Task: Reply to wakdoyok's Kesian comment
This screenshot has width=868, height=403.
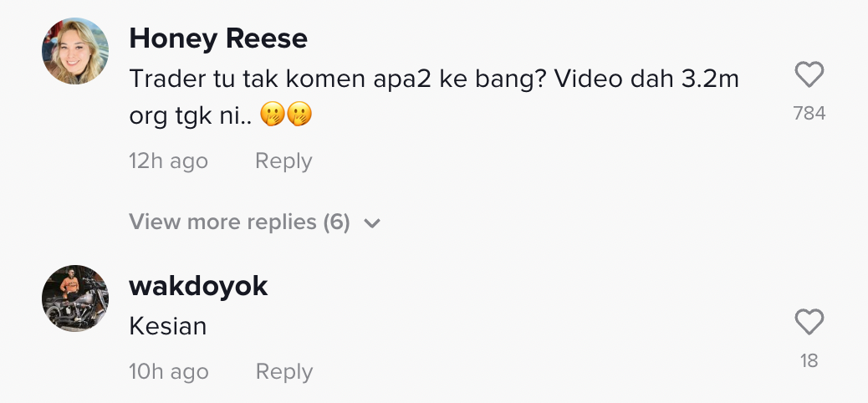Action: pos(283,371)
